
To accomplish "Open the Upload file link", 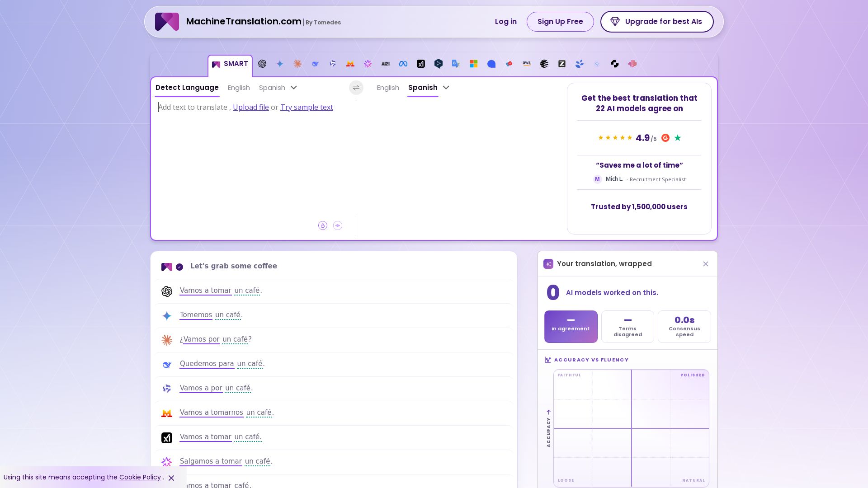I will click(251, 108).
